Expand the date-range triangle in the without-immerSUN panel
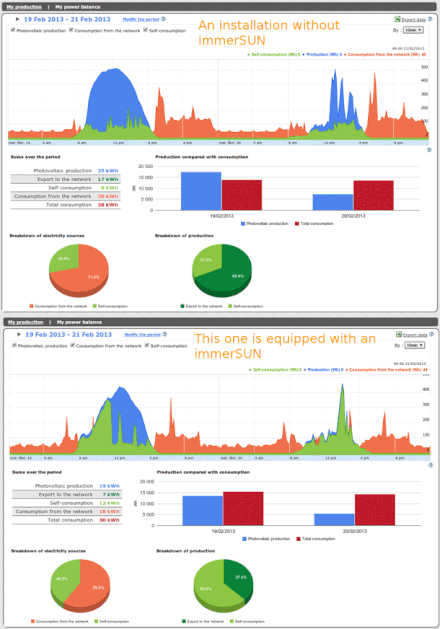 point(18,19)
